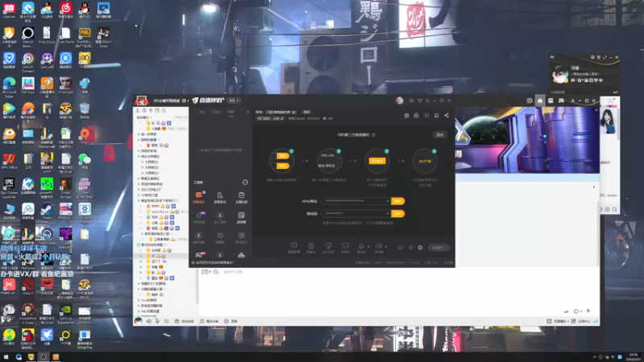Screen dimensions: 644x362
Task: Click the stream code field
Action: [356, 214]
